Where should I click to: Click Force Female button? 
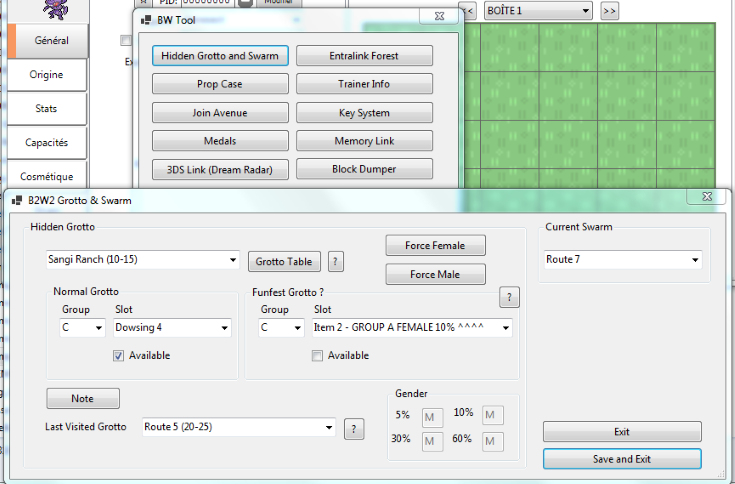coord(435,246)
